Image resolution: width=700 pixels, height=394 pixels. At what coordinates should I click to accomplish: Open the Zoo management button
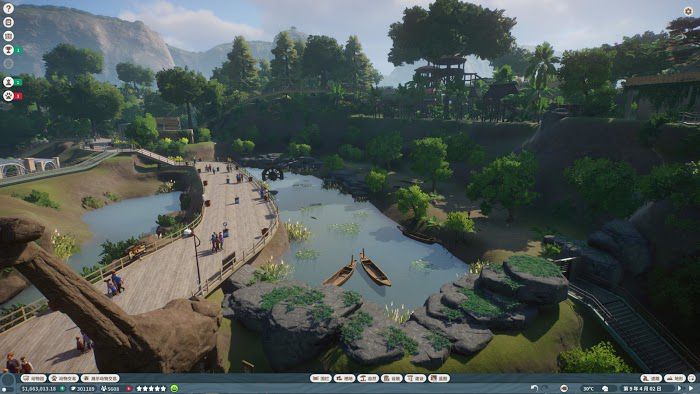[34, 378]
